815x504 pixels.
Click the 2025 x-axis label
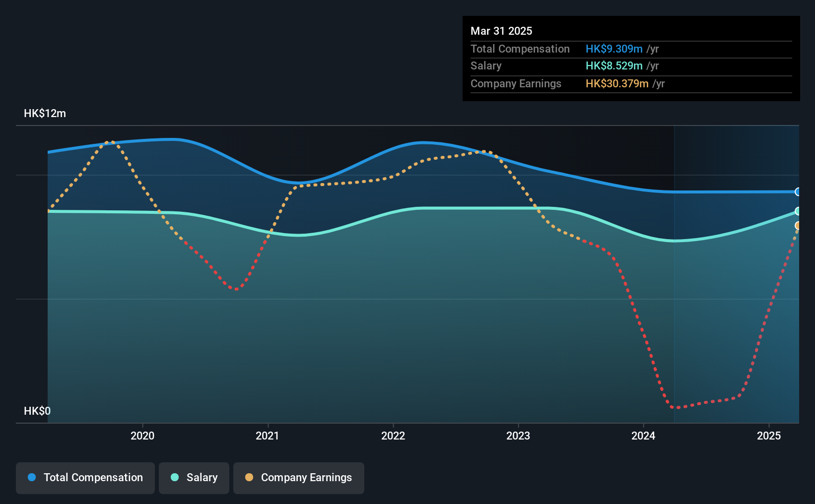pyautogui.click(x=769, y=436)
